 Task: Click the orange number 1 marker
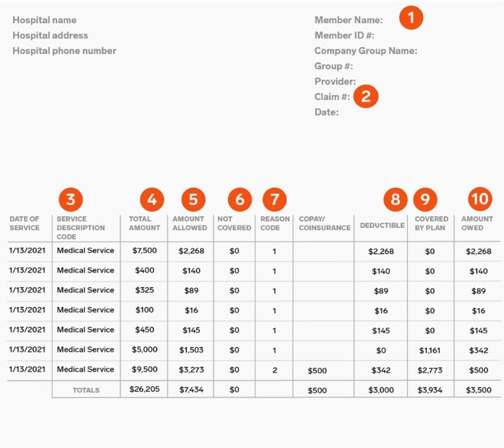tap(411, 18)
